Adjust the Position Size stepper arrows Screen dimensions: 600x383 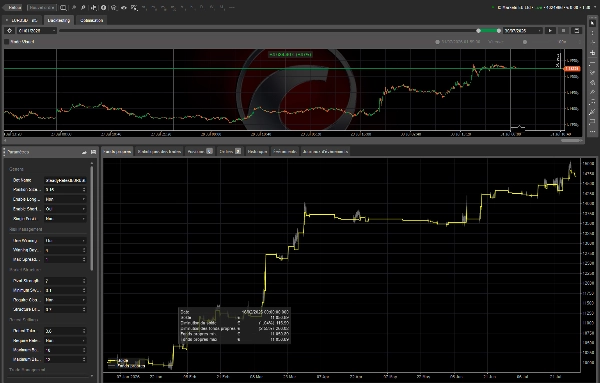point(84,190)
